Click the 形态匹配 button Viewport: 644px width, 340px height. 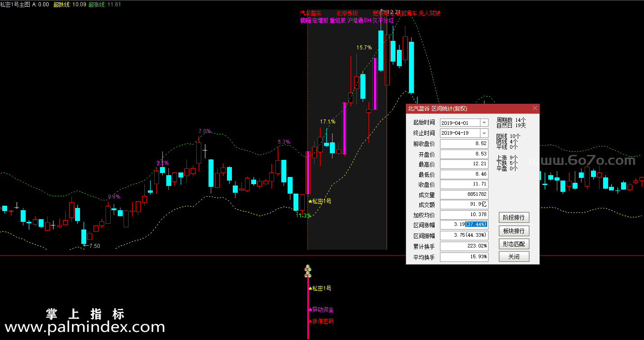514,244
